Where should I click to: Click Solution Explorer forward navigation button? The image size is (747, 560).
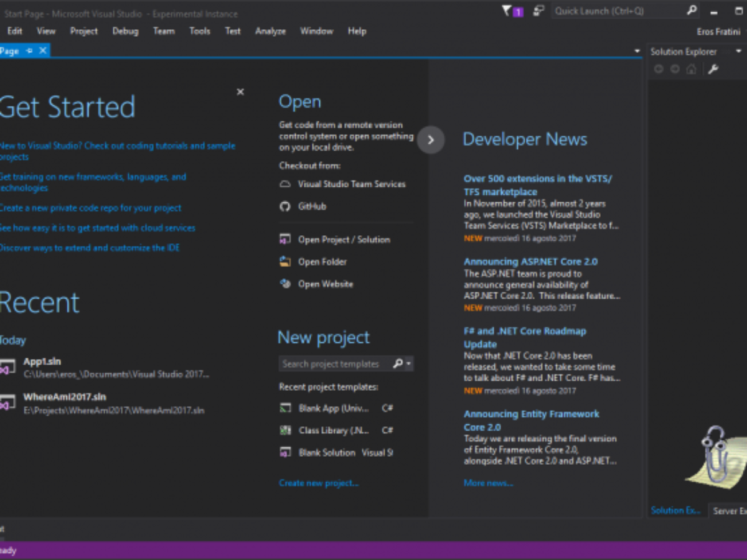(x=675, y=69)
